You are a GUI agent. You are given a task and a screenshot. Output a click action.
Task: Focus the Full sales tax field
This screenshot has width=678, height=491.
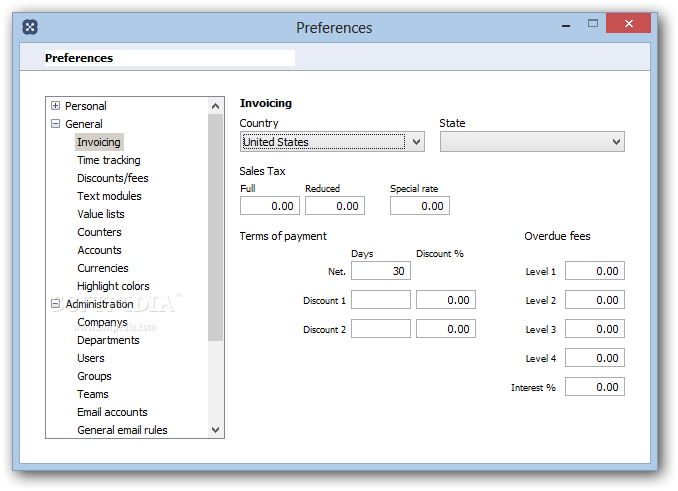(270, 206)
